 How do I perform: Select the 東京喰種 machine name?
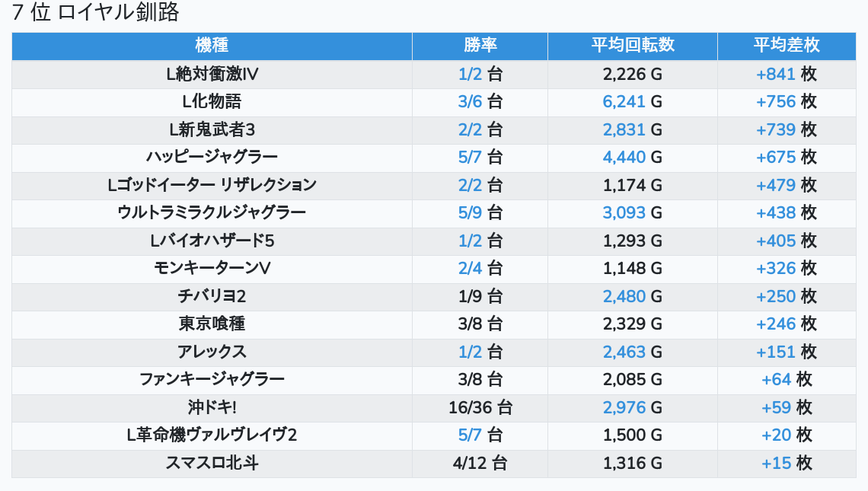(x=212, y=324)
